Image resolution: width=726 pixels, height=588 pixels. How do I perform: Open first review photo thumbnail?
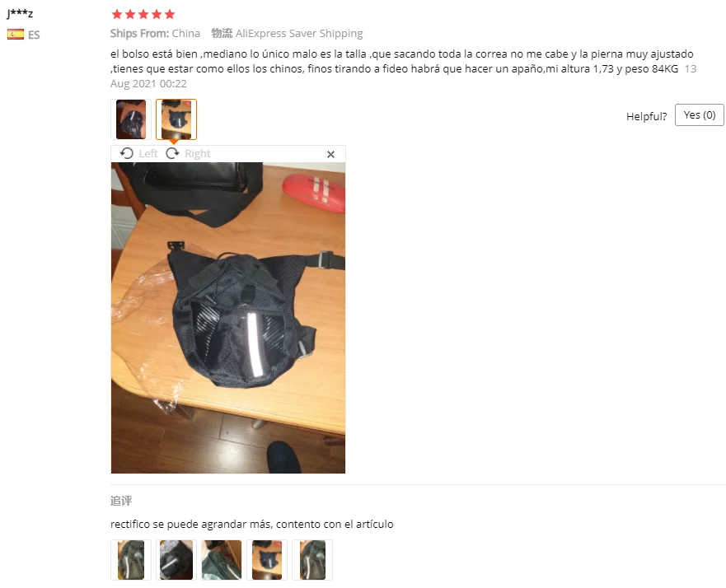pyautogui.click(x=131, y=119)
